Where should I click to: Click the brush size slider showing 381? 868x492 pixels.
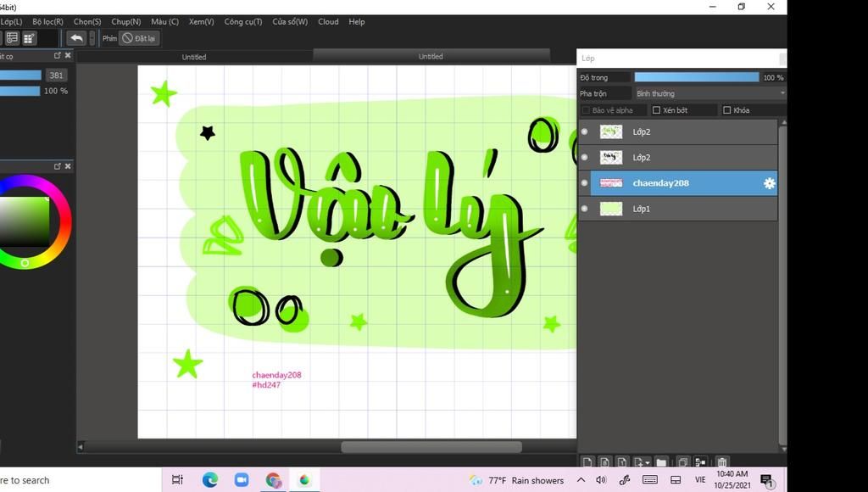20,75
